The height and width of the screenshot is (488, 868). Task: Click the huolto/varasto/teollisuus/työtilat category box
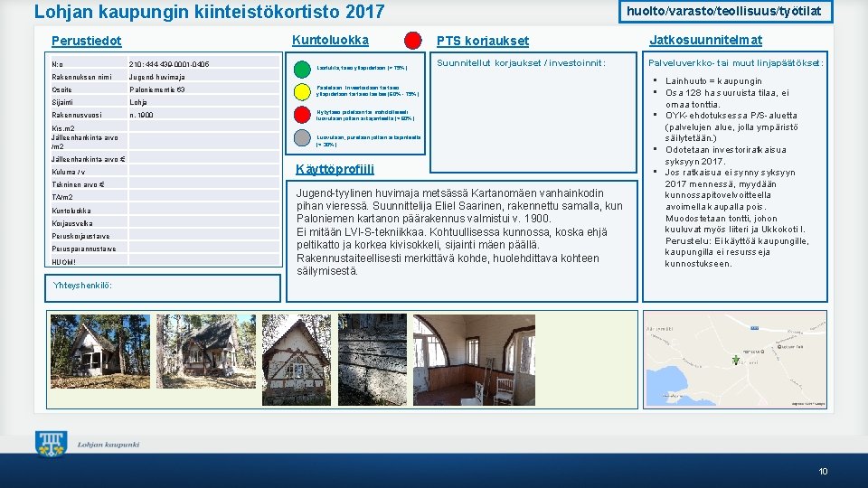pos(726,11)
